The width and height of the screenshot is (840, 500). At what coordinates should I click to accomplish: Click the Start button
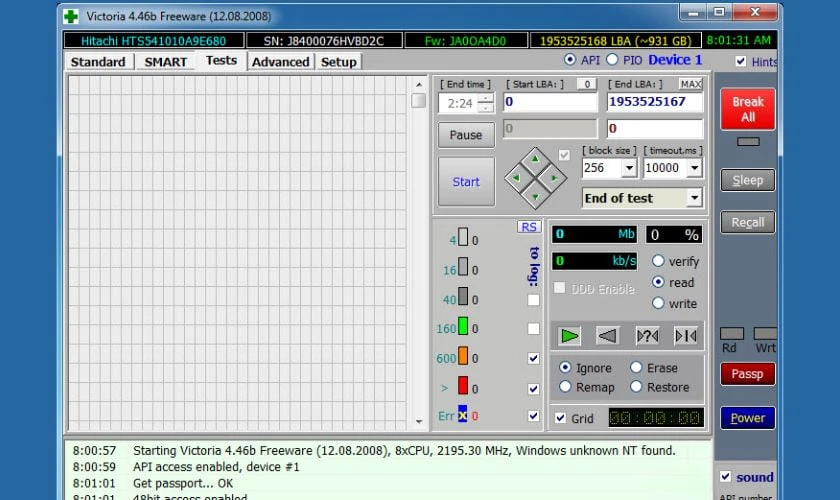(466, 182)
